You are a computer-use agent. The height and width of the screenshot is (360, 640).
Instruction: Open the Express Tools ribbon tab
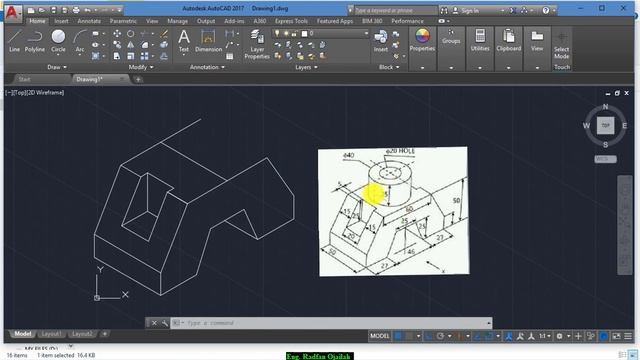[291, 21]
